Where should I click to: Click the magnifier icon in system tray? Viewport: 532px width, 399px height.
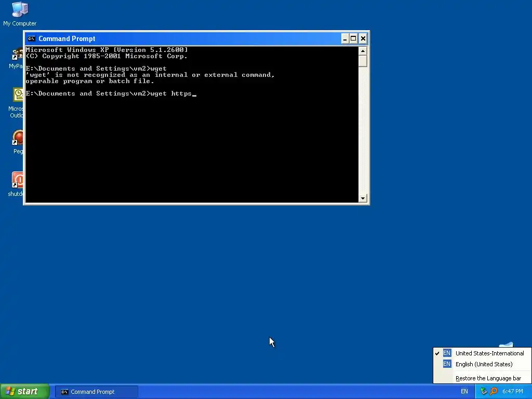[494, 391]
